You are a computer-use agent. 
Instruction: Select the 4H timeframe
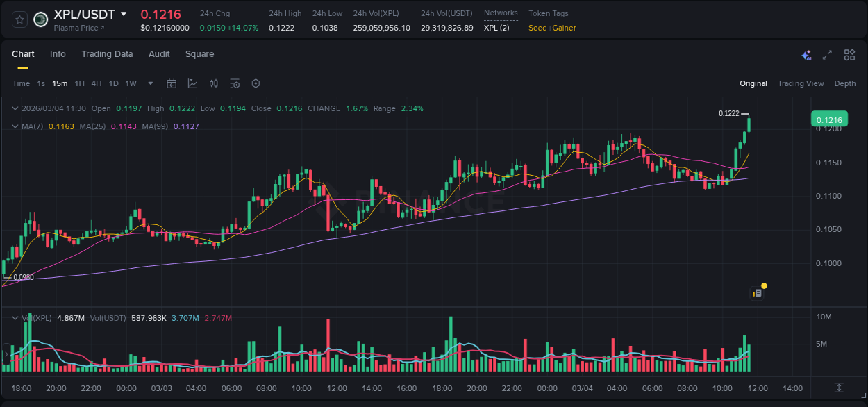[x=96, y=83]
